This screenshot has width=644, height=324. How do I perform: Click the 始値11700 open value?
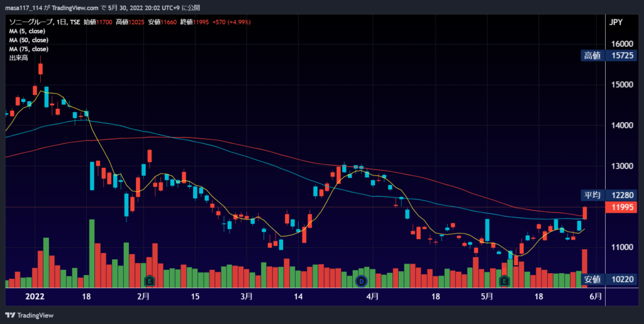(x=96, y=22)
